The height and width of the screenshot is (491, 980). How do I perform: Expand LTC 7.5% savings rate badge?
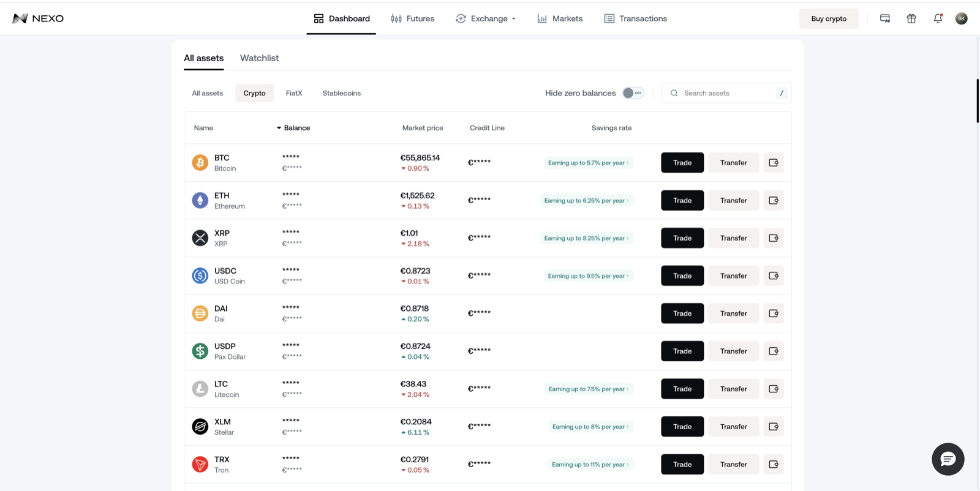tap(589, 389)
